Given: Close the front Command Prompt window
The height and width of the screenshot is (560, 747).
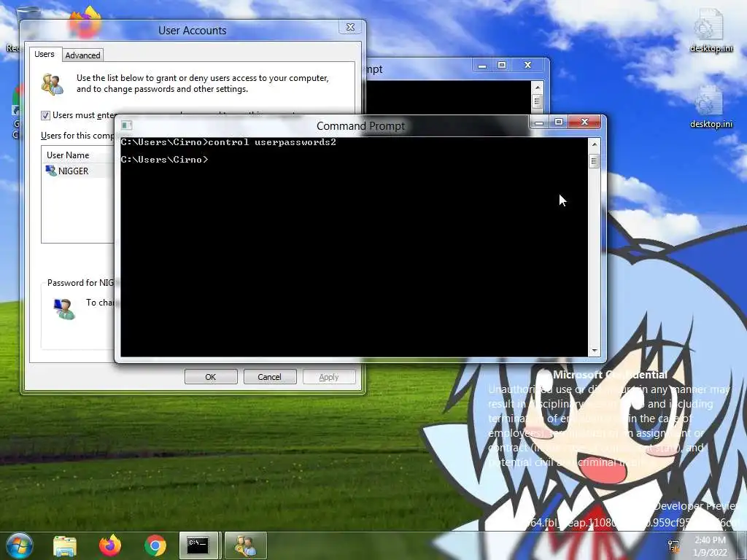Looking at the screenshot, I should pyautogui.click(x=585, y=122).
